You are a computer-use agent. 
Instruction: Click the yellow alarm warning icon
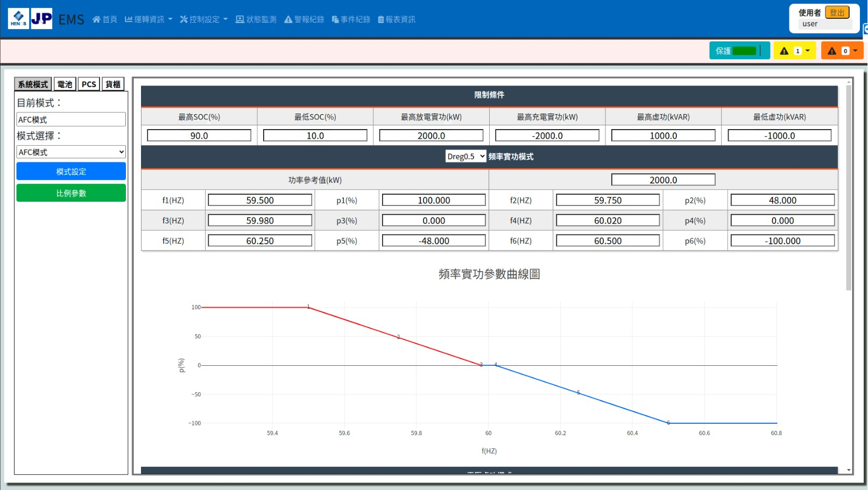(785, 50)
